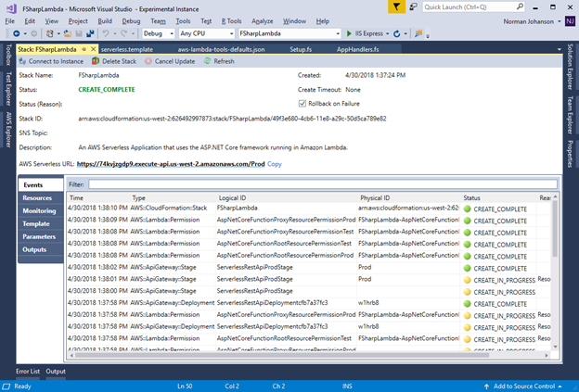
Task: Click the Redo toolbar icon
Action: (x=124, y=33)
